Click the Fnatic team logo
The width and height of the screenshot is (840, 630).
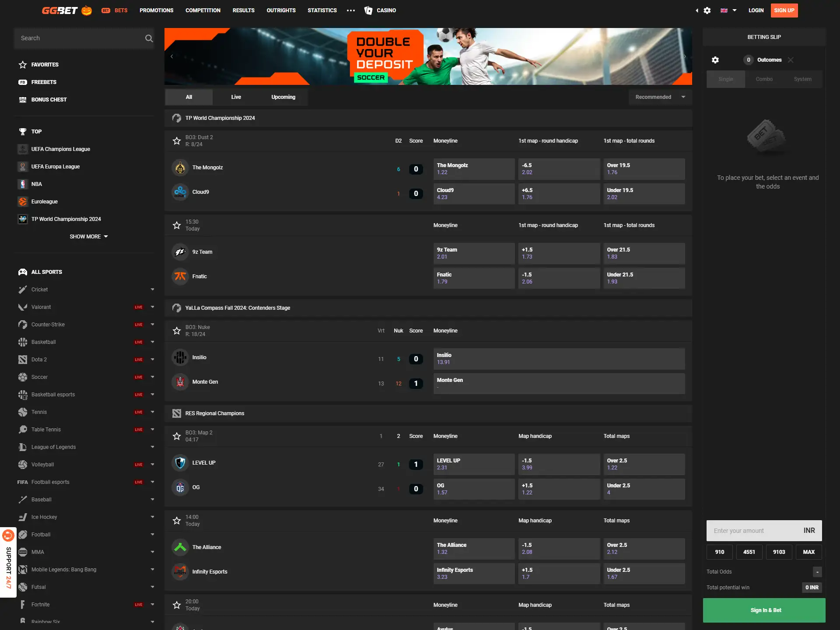coord(180,276)
